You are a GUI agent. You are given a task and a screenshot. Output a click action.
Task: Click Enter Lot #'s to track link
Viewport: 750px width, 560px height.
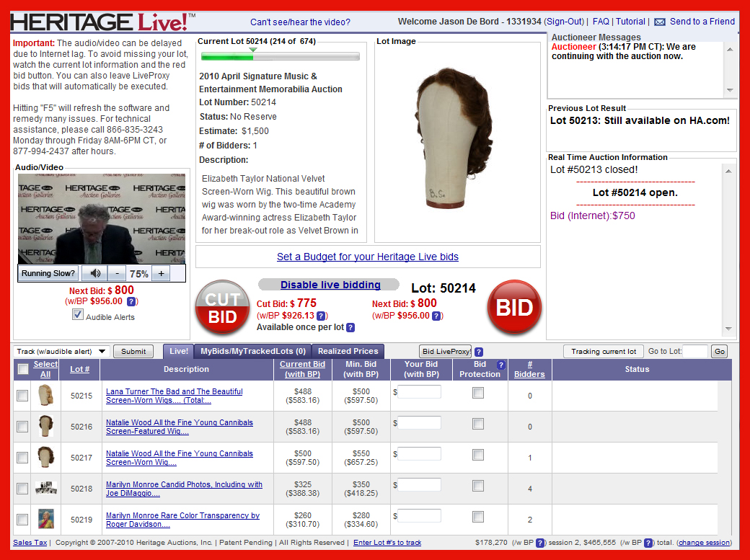(387, 542)
